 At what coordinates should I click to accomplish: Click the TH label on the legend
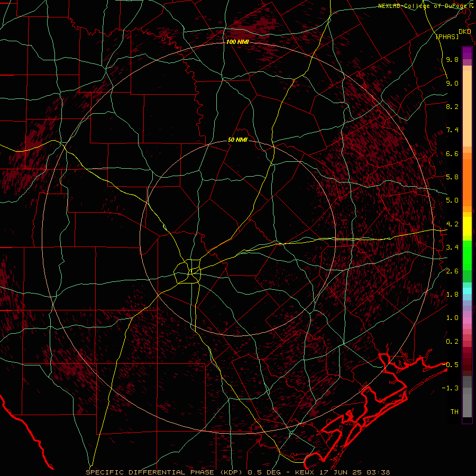(454, 412)
